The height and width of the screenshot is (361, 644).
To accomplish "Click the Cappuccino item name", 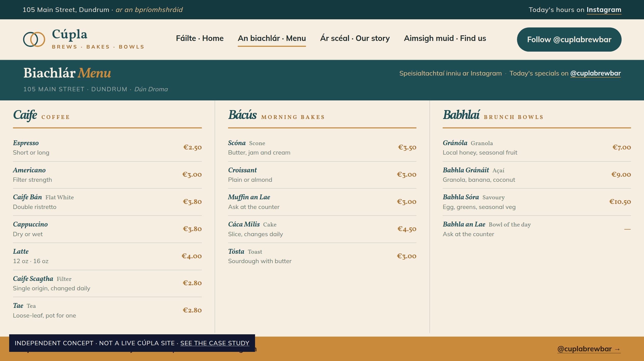I will [30, 224].
